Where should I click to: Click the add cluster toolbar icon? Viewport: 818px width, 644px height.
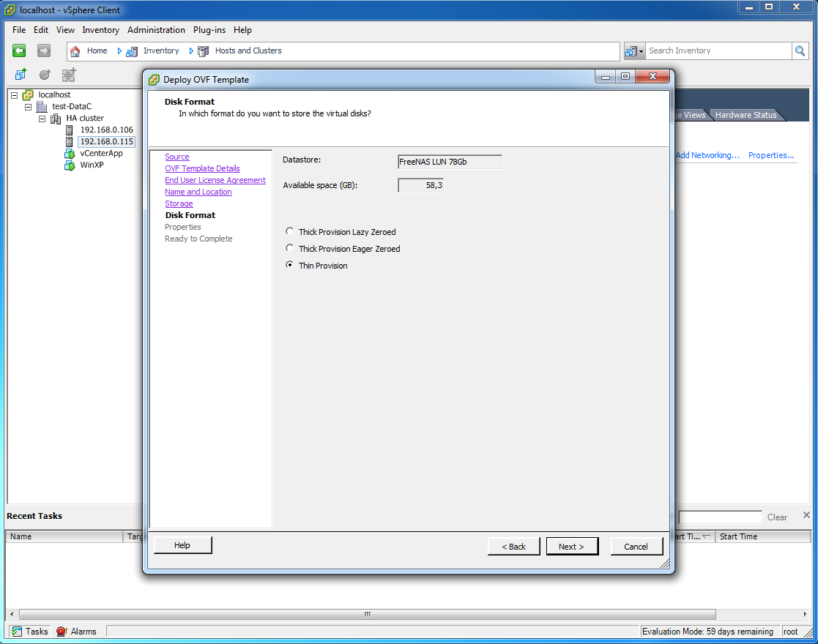[x=69, y=75]
